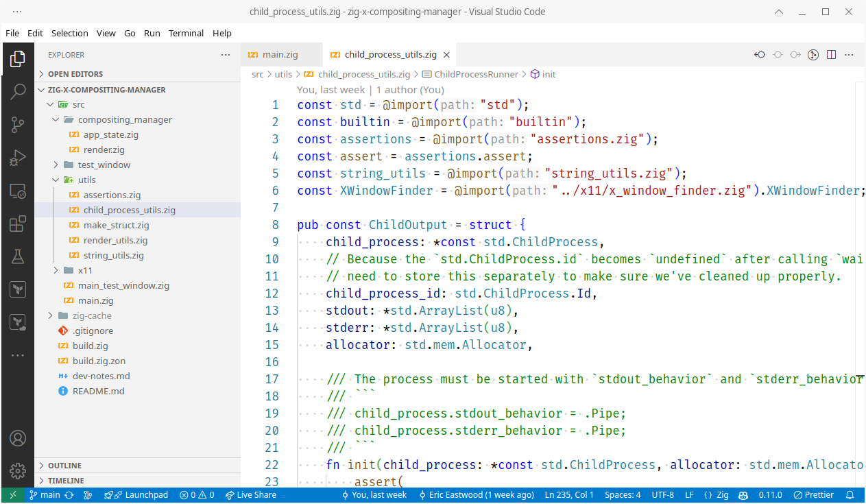Image resolution: width=866 pixels, height=504 pixels.
Task: Start Live Share session
Action: click(251, 495)
